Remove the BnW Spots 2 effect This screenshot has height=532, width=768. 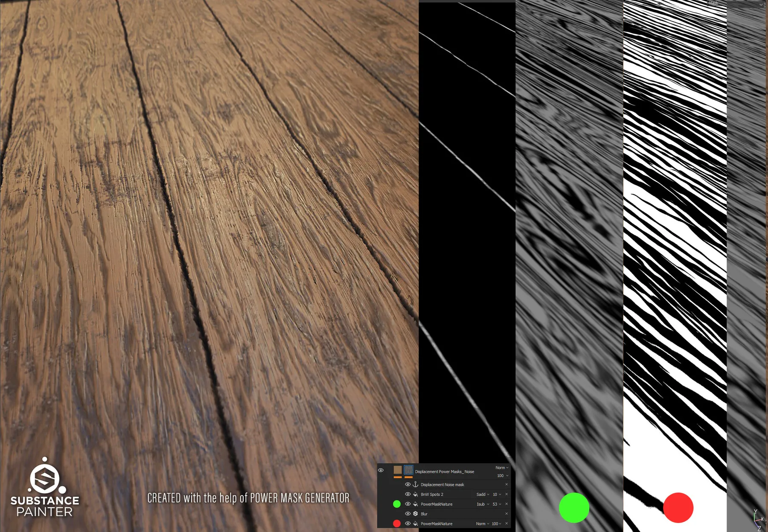(x=506, y=494)
